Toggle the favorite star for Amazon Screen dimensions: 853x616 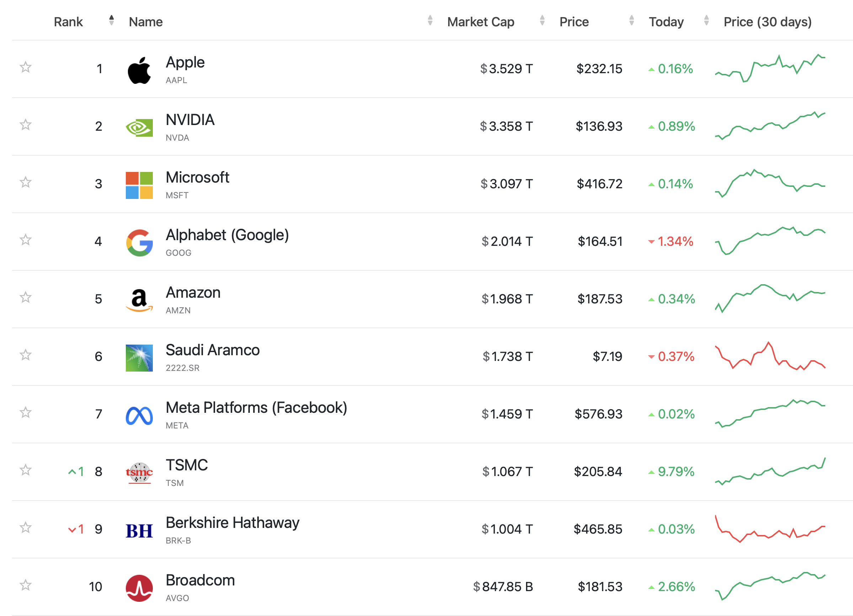point(26,297)
